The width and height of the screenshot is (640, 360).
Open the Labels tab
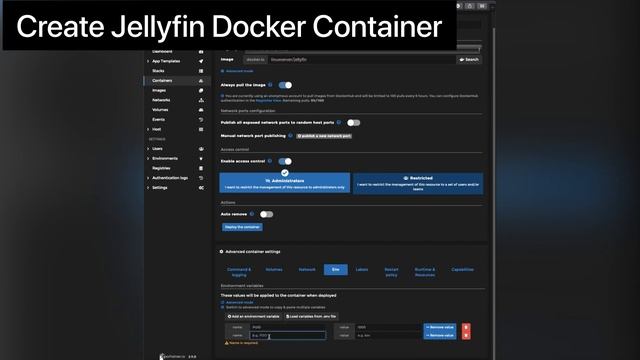362,270
